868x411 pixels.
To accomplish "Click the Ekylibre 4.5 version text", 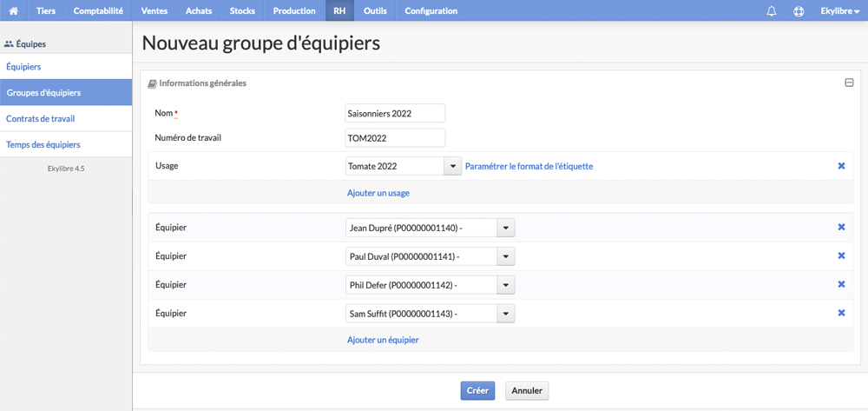I will click(x=66, y=169).
